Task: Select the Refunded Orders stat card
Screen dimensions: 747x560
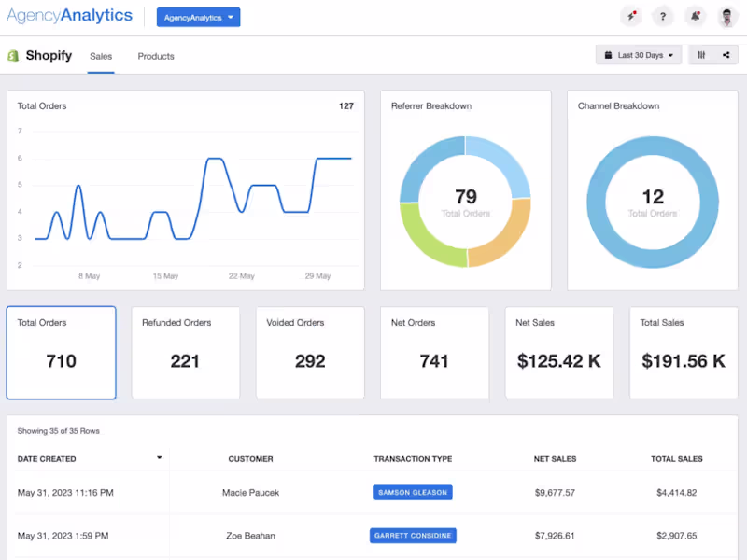Action: (186, 353)
